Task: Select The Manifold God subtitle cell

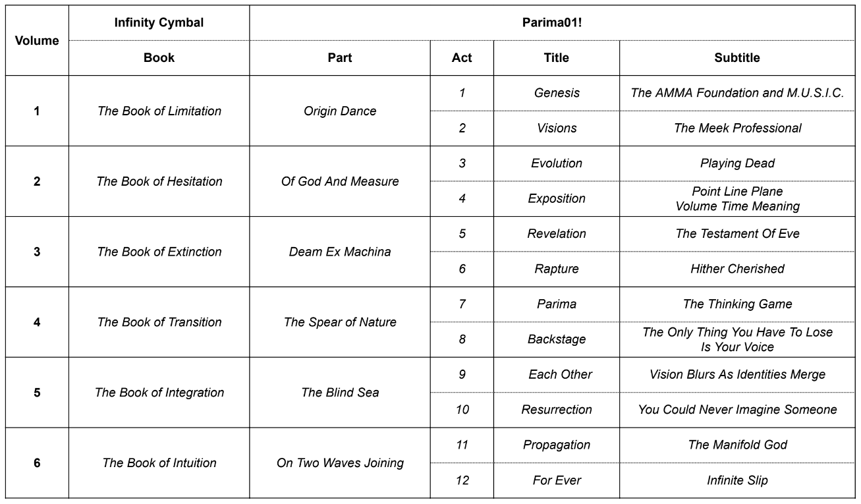Action: (x=737, y=445)
